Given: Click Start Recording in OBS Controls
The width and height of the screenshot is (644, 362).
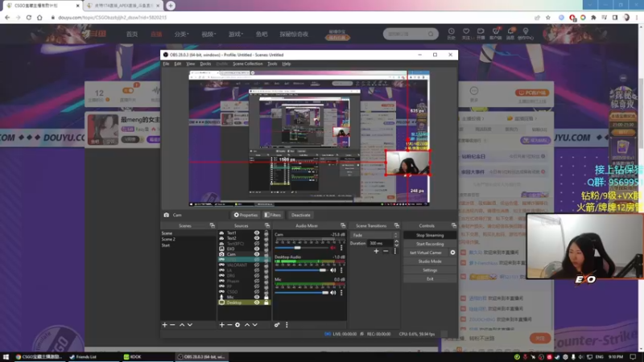Looking at the screenshot, I should (x=430, y=244).
